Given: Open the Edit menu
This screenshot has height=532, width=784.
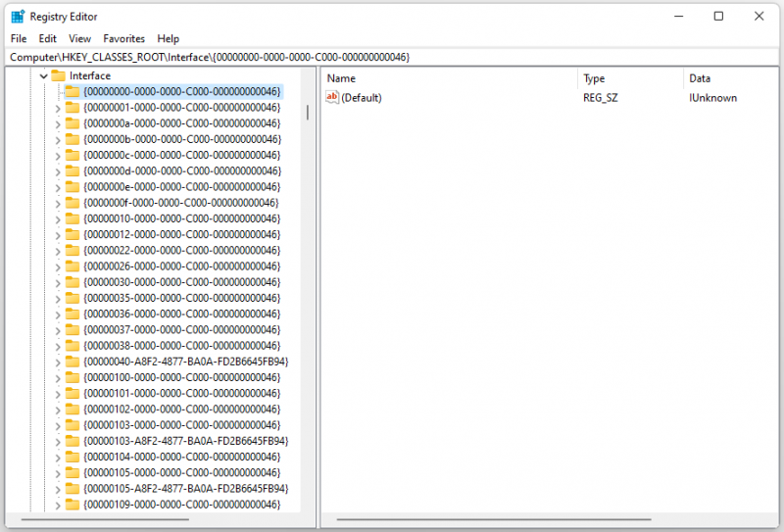Looking at the screenshot, I should coord(47,38).
